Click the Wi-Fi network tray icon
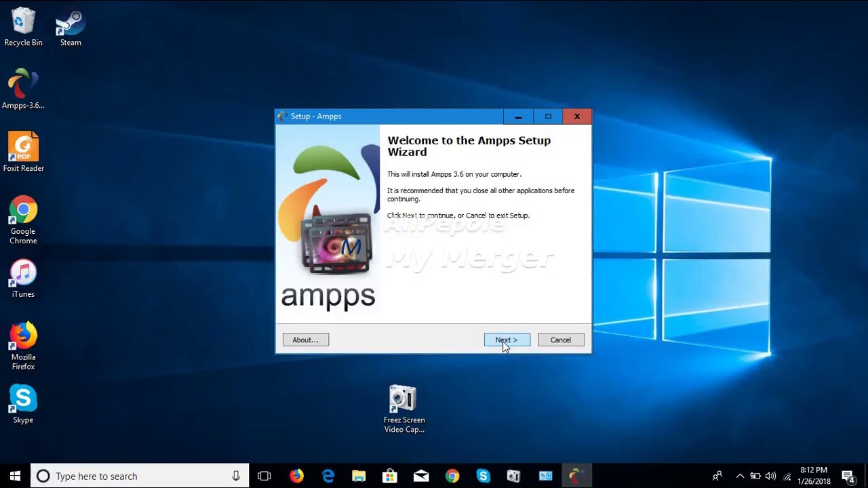Screen dimensions: 868x488 [787, 476]
